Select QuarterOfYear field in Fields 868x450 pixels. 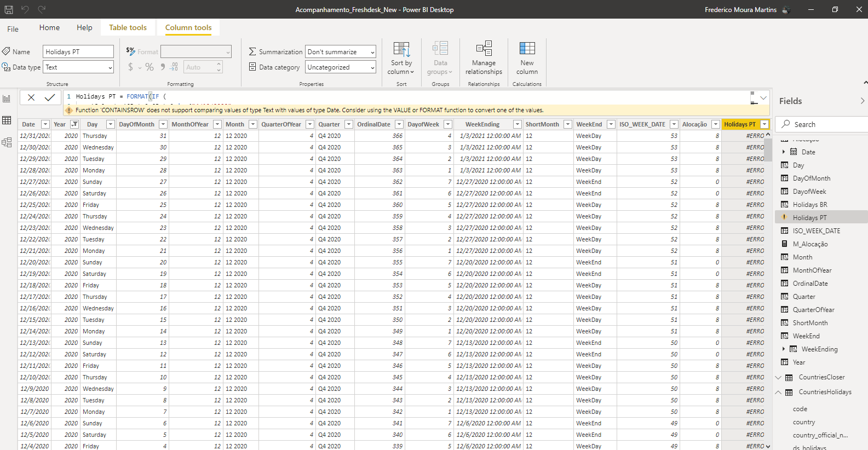pyautogui.click(x=813, y=310)
